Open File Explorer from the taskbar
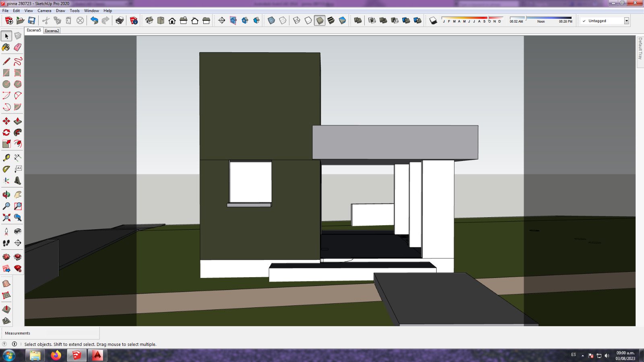This screenshot has height=362, width=644. [35, 356]
